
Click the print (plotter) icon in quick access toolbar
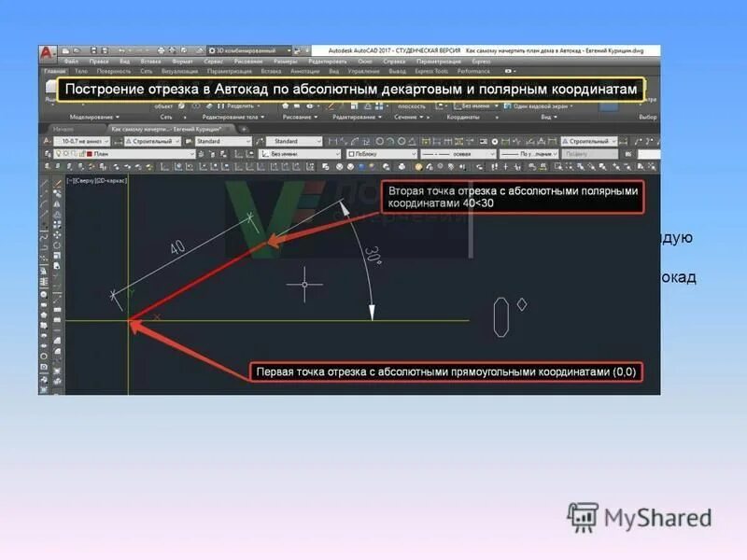161,50
